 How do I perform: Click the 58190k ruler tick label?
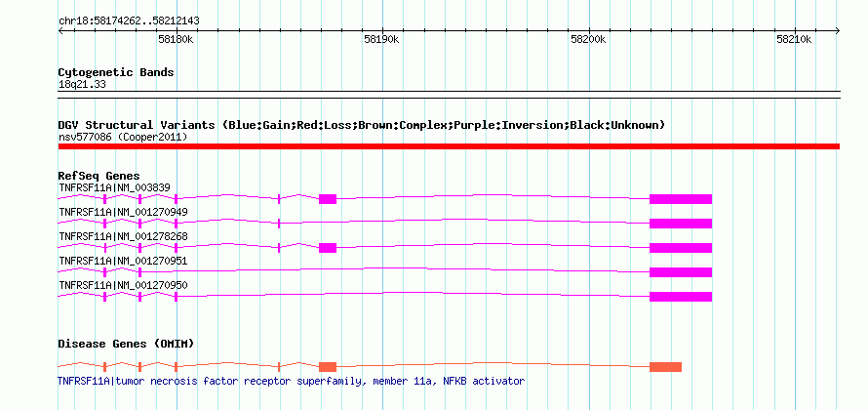point(381,39)
